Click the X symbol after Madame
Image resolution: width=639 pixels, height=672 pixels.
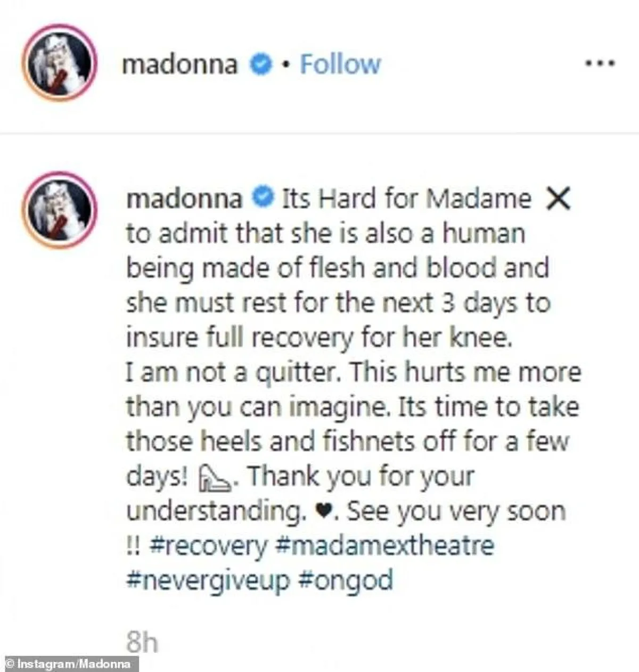tap(559, 200)
